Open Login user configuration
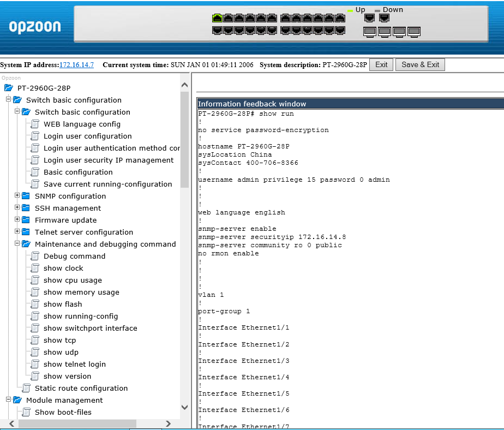 tap(88, 136)
